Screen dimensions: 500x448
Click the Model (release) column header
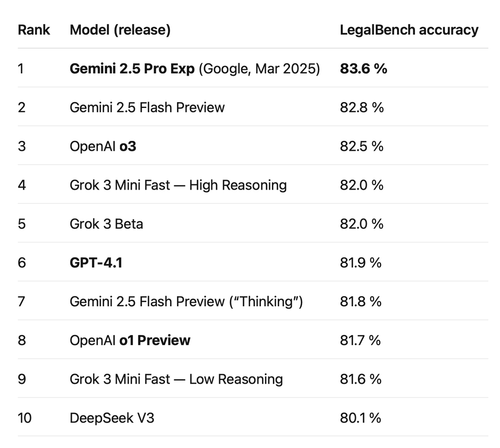(120, 30)
